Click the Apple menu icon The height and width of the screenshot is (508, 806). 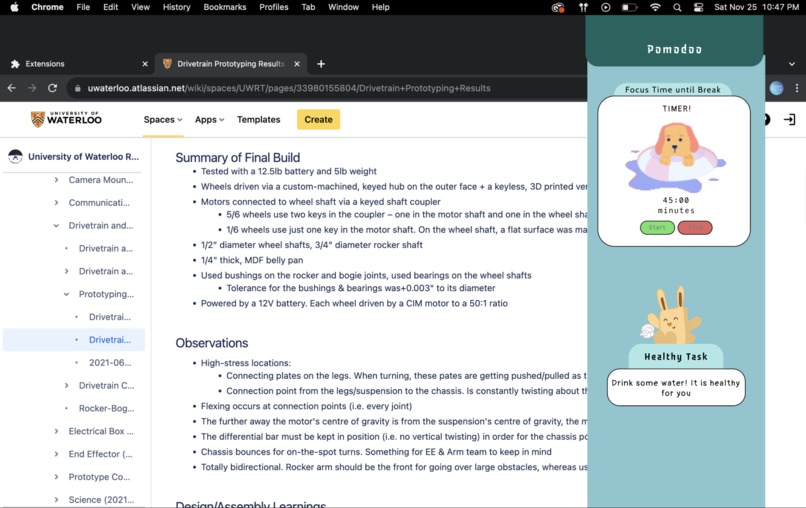pos(14,7)
